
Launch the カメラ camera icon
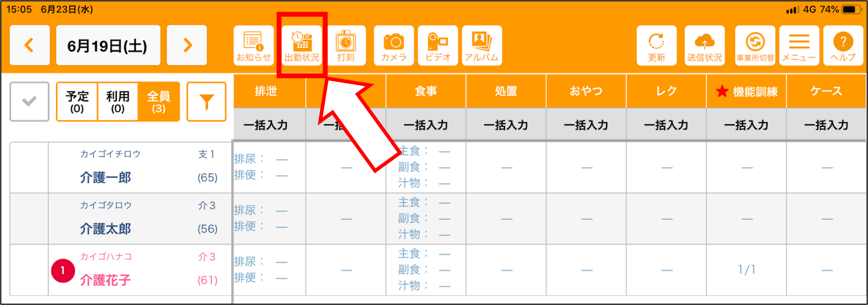(x=394, y=46)
